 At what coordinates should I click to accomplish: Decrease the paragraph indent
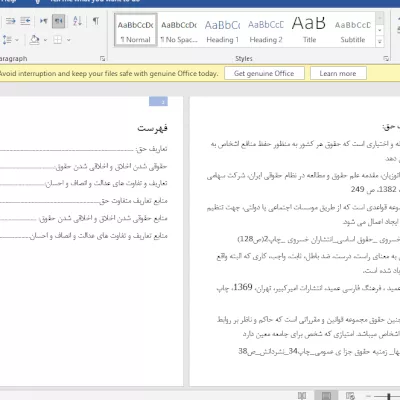(x=11, y=21)
